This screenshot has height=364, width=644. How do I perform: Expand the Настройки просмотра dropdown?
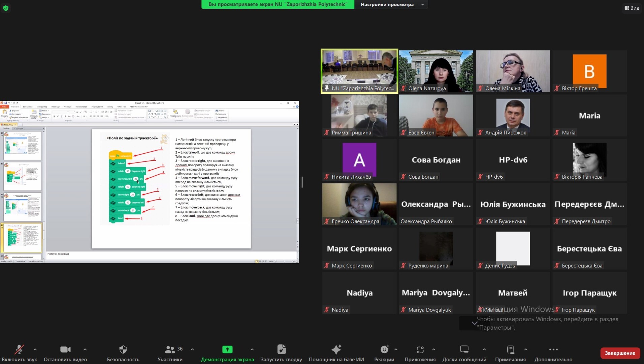tap(392, 4)
